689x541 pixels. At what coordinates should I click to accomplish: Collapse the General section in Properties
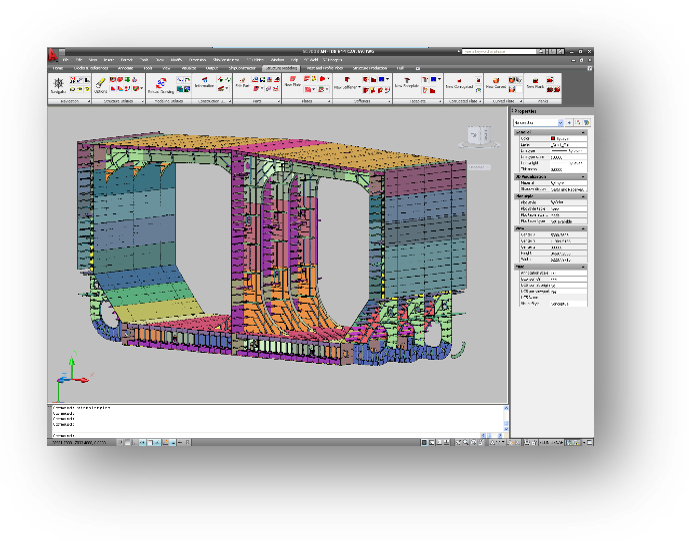coord(584,132)
